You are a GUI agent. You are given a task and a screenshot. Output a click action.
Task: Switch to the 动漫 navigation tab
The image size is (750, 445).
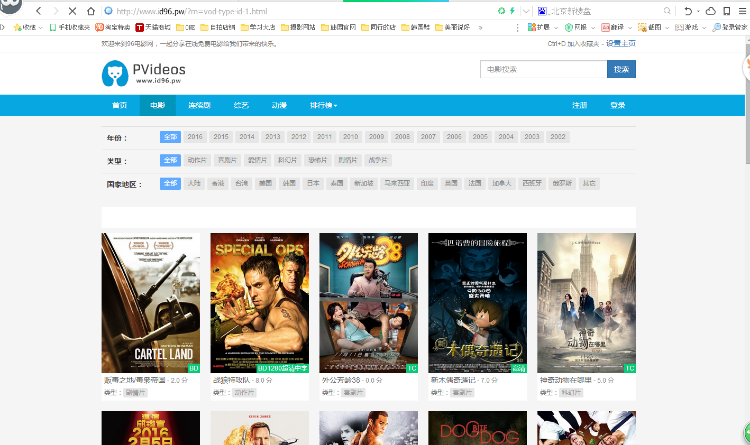click(279, 105)
